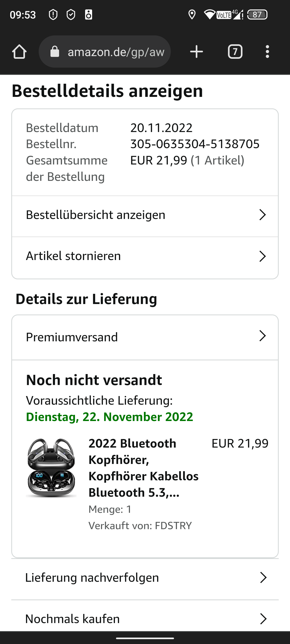The image size is (290, 644).
Task: Tap the seller name FDSTRY
Action: [173, 526]
